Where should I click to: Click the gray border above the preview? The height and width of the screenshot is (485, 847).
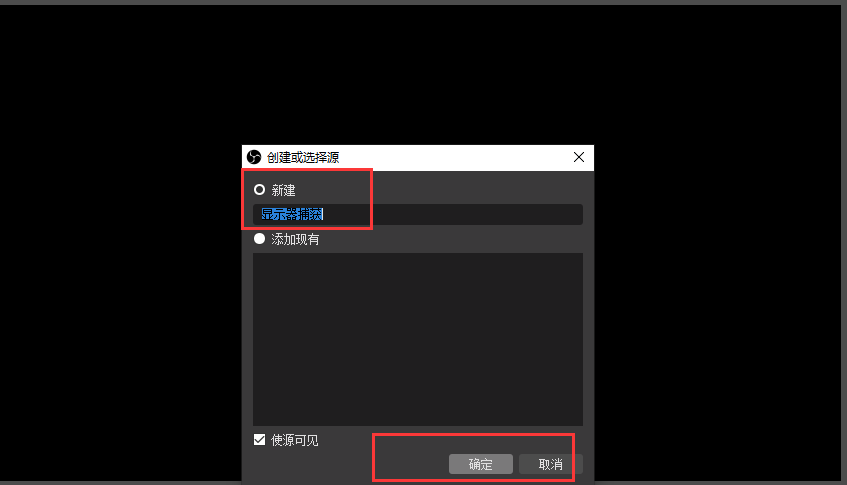tap(424, 2)
